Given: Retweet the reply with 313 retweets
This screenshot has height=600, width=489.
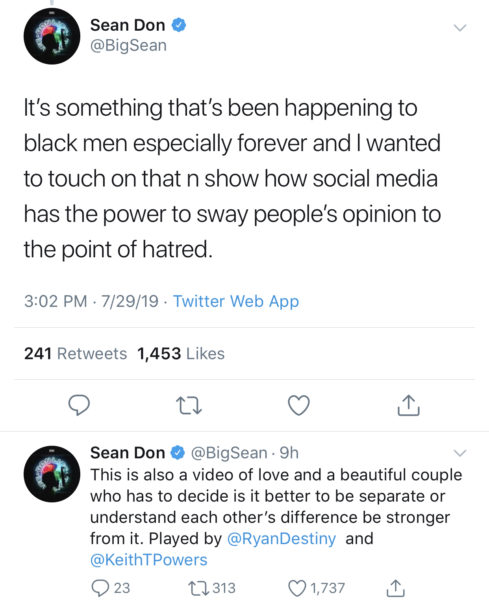Looking at the screenshot, I should point(212,588).
